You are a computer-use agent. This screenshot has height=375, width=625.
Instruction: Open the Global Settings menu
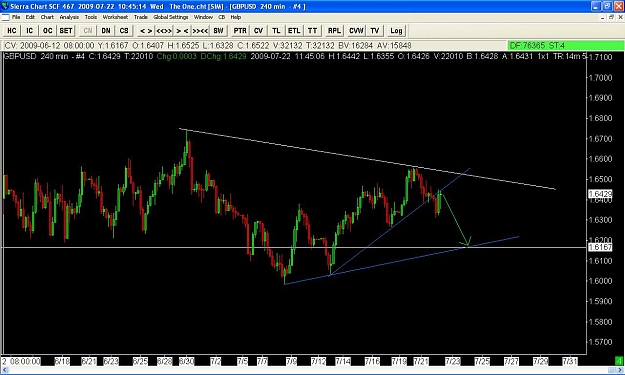point(171,17)
